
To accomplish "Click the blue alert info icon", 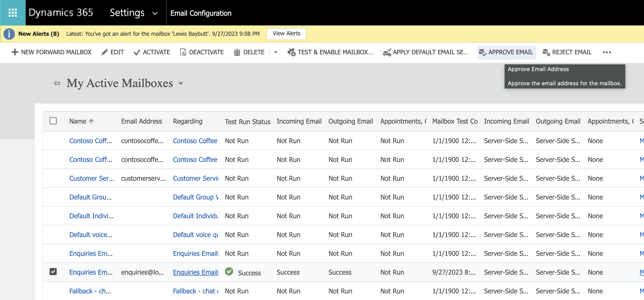I will [9, 34].
